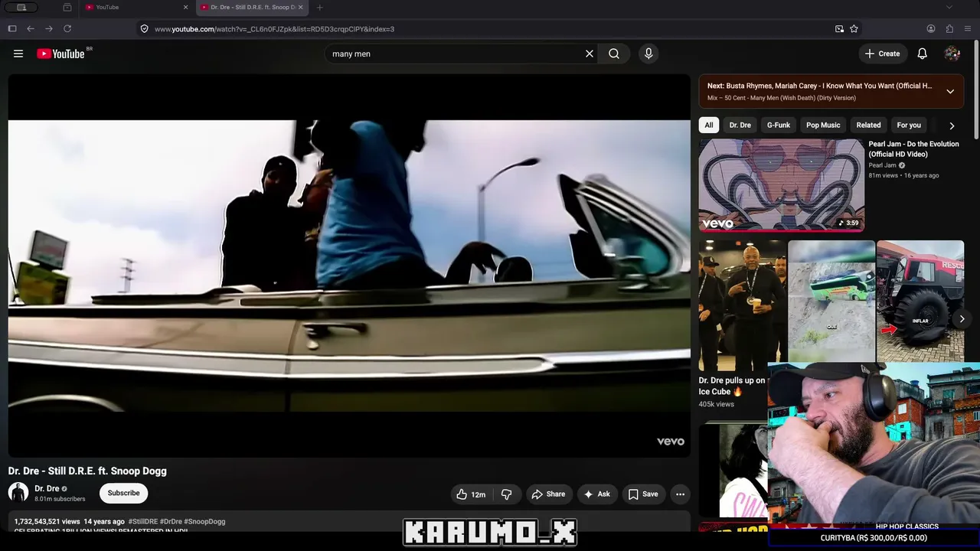Open the YouTube guide hamburger menu
This screenshot has width=980, height=551.
pos(18,54)
